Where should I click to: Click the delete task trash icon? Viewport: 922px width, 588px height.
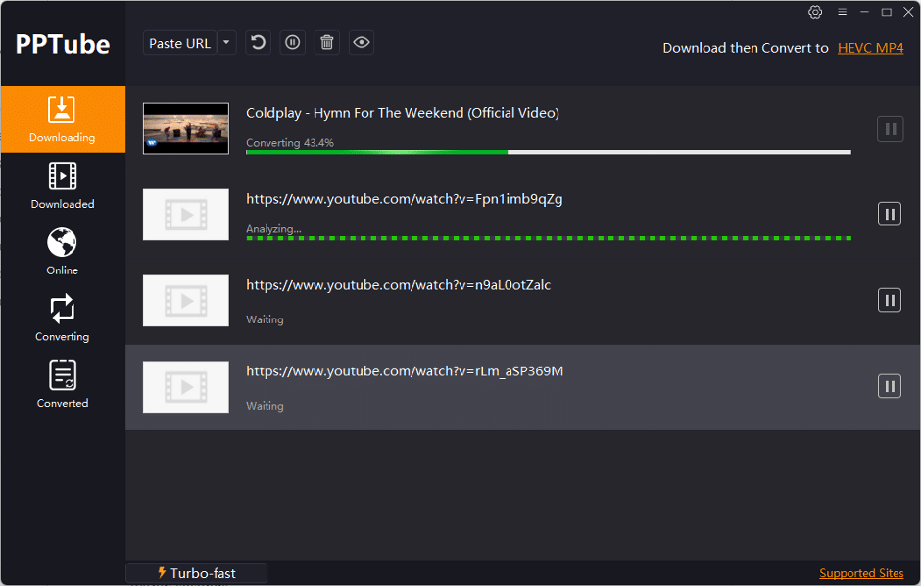[x=326, y=42]
